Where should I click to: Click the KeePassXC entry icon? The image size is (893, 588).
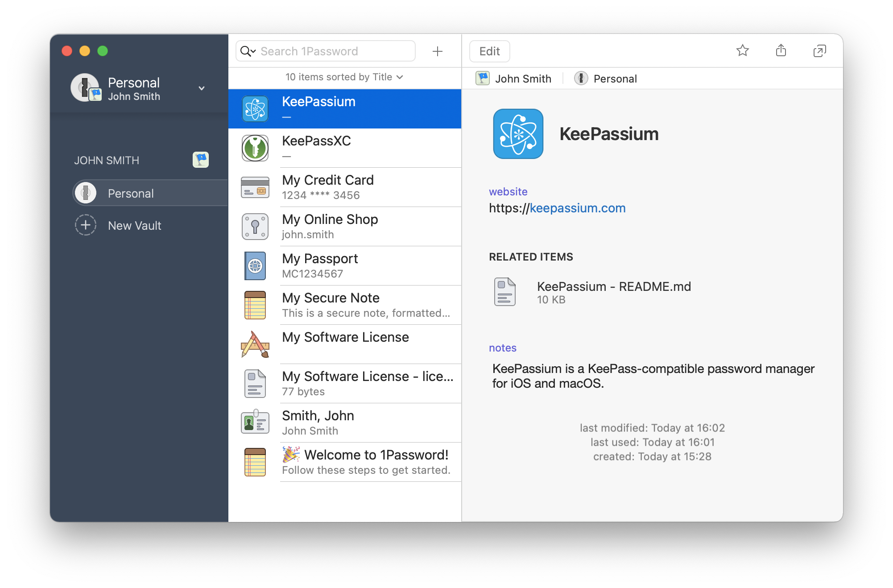(255, 147)
